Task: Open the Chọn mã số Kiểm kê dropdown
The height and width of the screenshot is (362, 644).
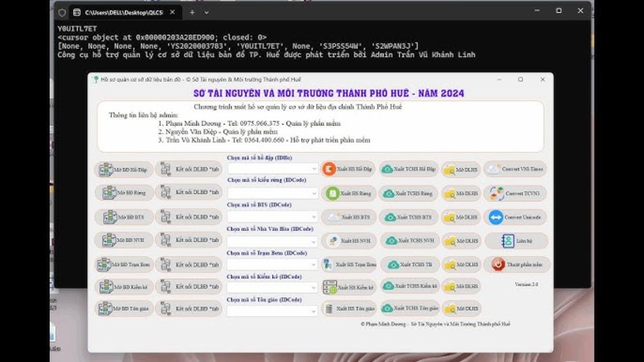Action: pyautogui.click(x=273, y=288)
